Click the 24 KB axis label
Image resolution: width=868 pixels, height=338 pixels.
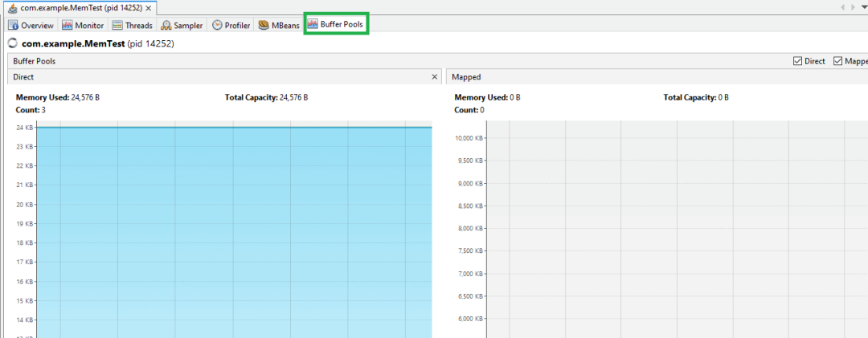point(24,128)
